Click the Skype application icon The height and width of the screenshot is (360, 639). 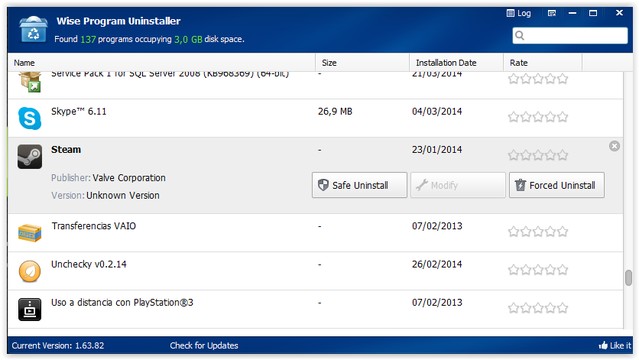pos(30,118)
